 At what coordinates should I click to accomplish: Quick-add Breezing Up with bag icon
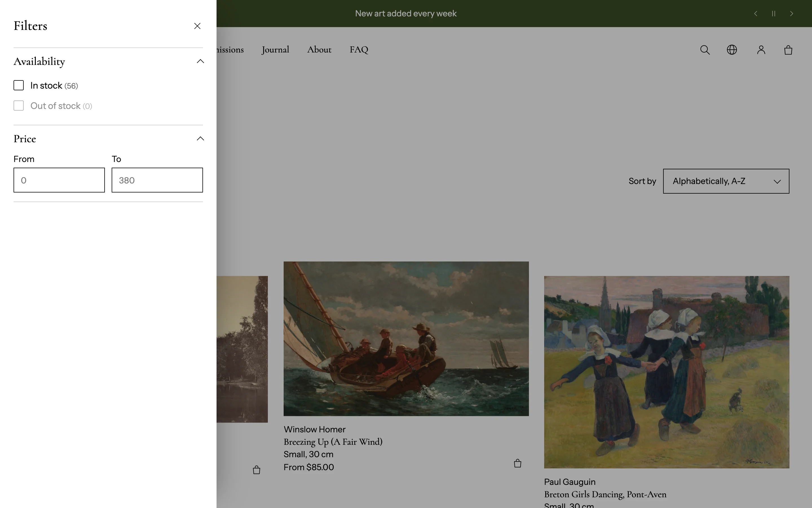pyautogui.click(x=517, y=463)
